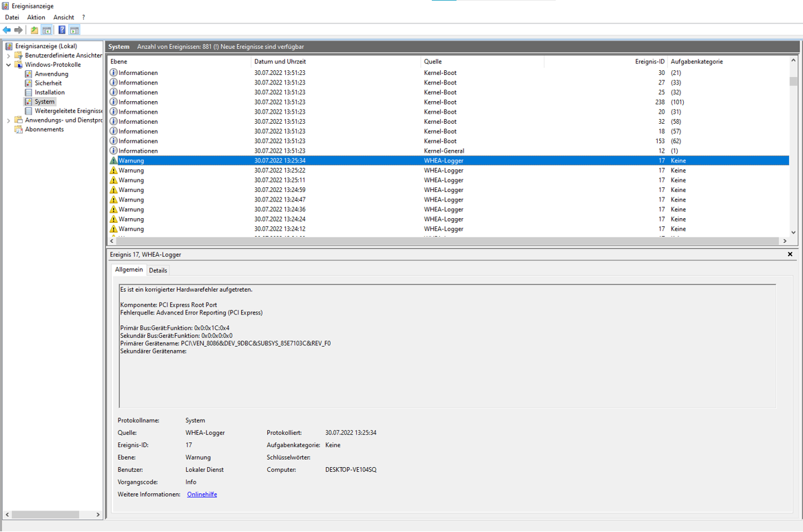The width and height of the screenshot is (803, 532).
Task: Select WHEA-Logger warning at 13:25:11
Action: (449, 180)
